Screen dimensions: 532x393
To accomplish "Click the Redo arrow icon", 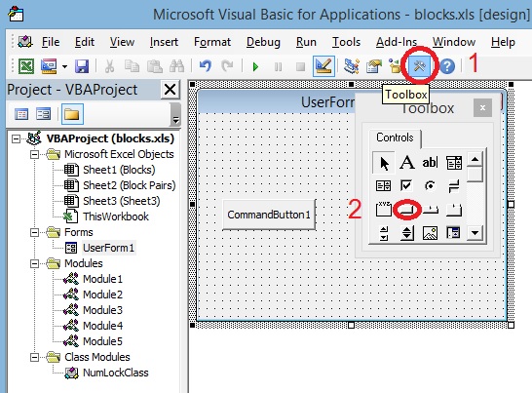I will pyautogui.click(x=227, y=66).
